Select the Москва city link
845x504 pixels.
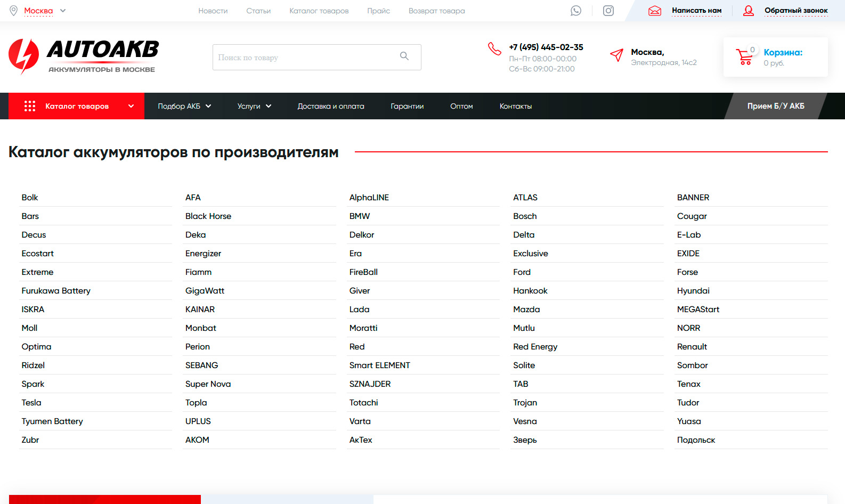(38, 11)
